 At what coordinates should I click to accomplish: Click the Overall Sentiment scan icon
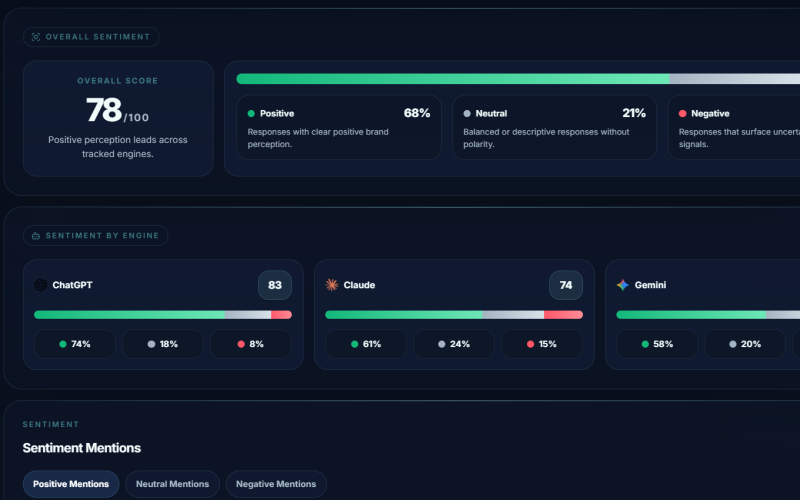pos(36,37)
